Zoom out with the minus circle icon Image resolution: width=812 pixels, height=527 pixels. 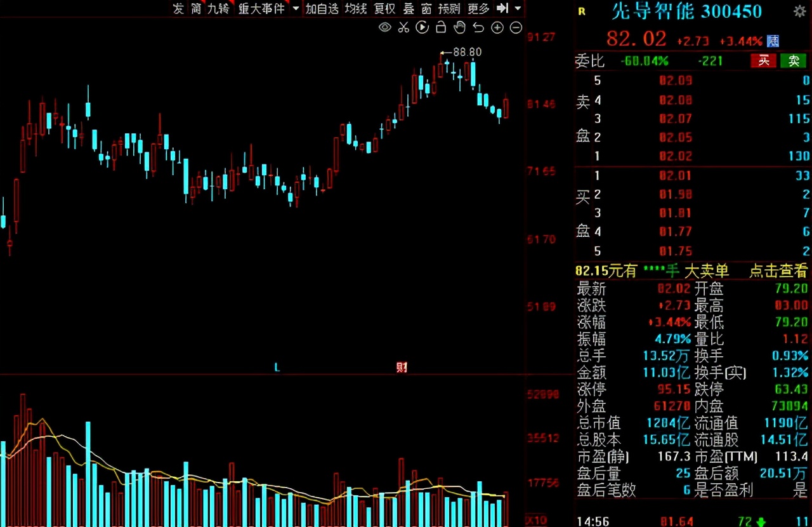pos(516,27)
